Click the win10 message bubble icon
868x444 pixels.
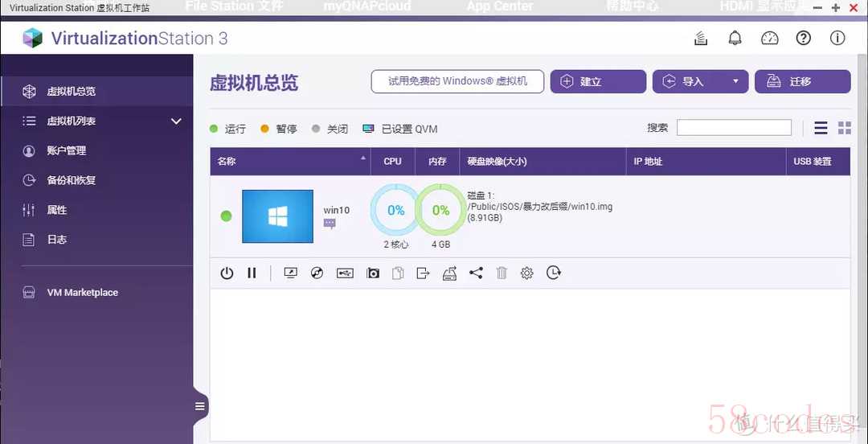[330, 223]
